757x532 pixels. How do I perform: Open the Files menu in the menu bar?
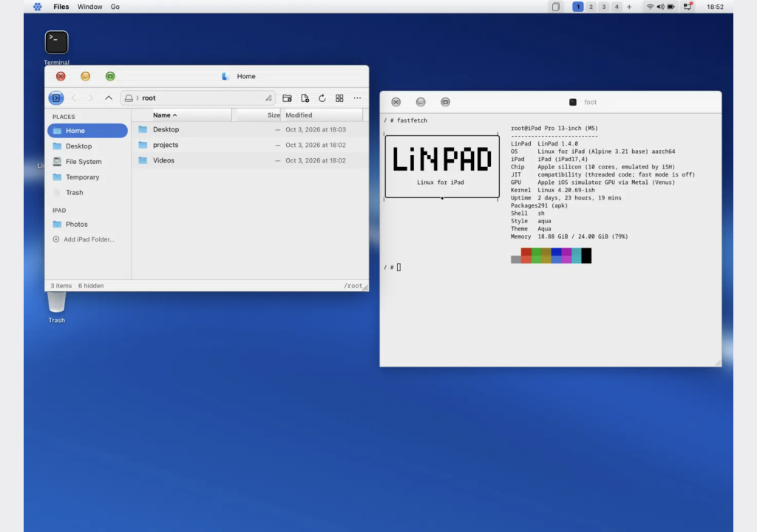61,7
